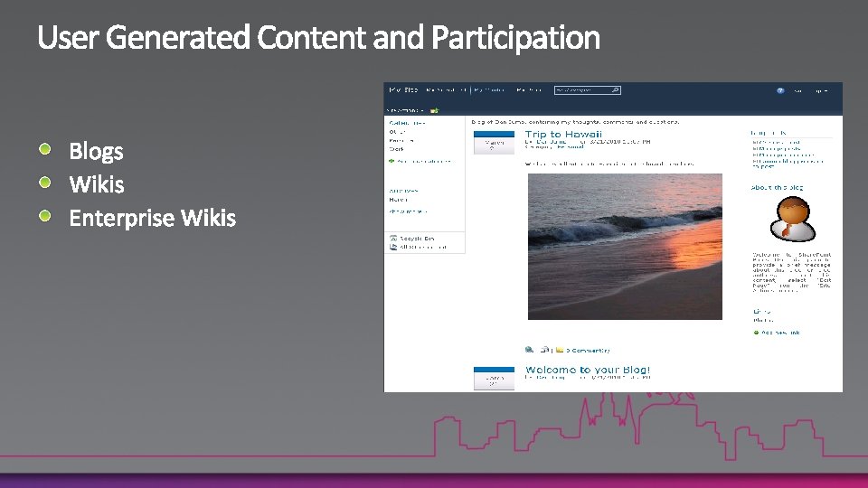Screen dimensions: 868x488
Task: Open the Recycle Bin icon in the sidebar
Action: point(393,239)
